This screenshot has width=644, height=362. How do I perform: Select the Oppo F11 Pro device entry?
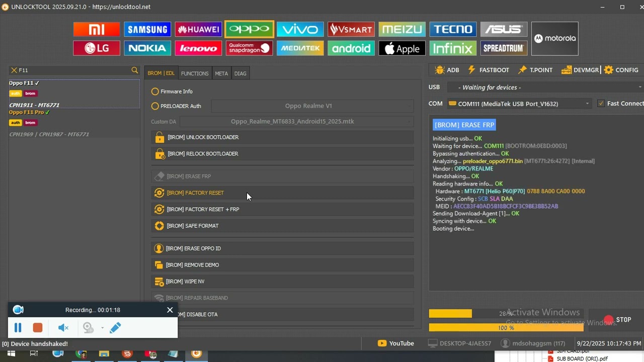74,123
